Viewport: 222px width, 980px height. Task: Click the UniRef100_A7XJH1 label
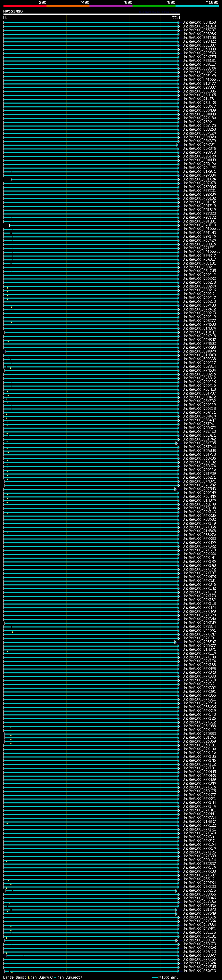click(x=199, y=558)
